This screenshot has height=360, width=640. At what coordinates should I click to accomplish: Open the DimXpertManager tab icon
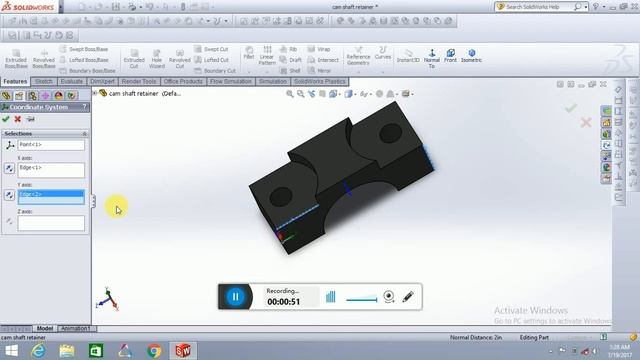pyautogui.click(x=45, y=96)
